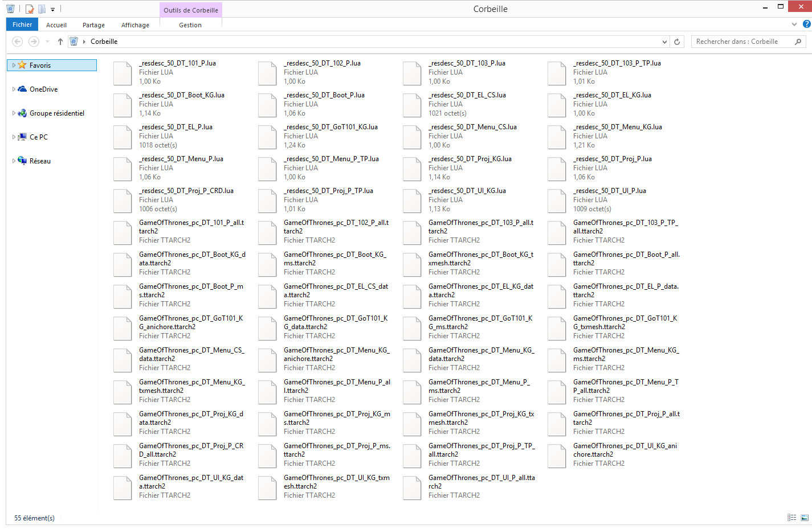Go forward with the Forward arrow
This screenshot has width=812, height=529.
[34, 42]
